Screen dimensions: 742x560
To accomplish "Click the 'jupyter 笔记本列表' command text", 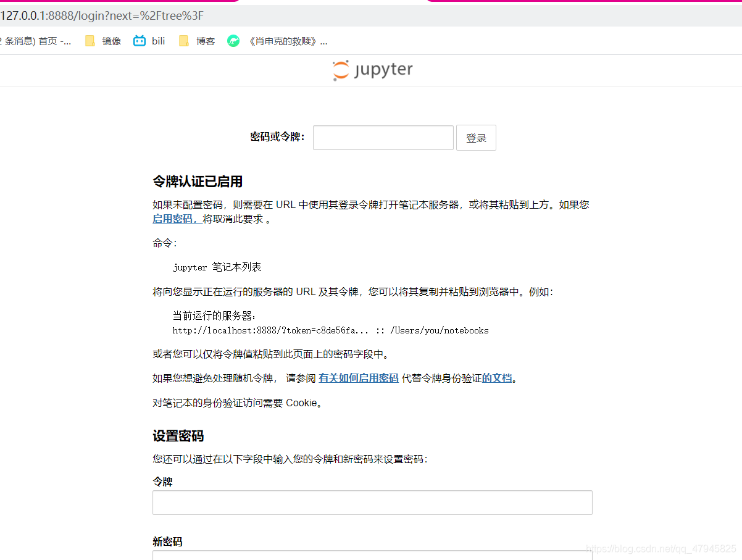I will (217, 267).
